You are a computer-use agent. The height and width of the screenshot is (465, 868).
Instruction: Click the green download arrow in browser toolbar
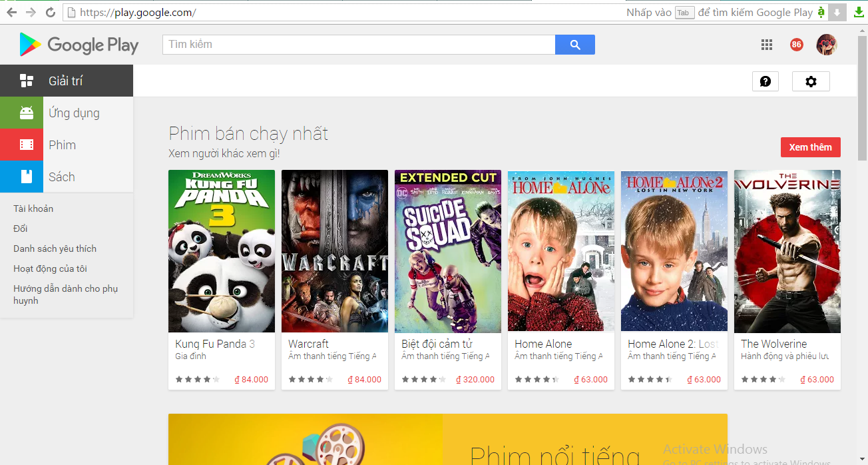(859, 12)
